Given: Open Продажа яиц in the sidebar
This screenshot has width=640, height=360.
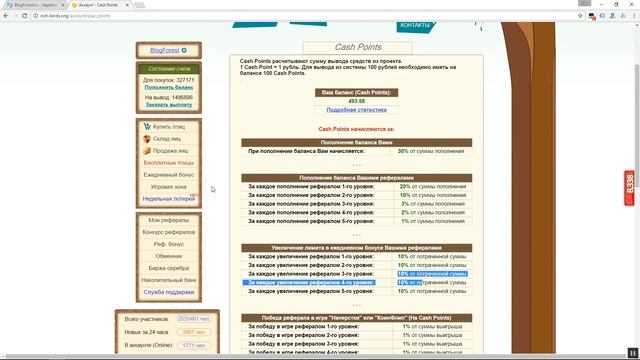Looking at the screenshot, I should coord(170,151).
